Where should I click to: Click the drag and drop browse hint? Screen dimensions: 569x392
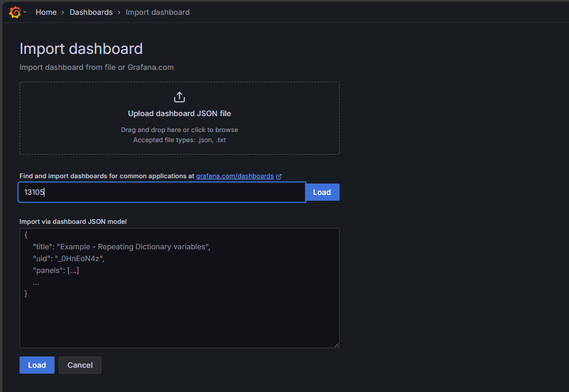[180, 130]
